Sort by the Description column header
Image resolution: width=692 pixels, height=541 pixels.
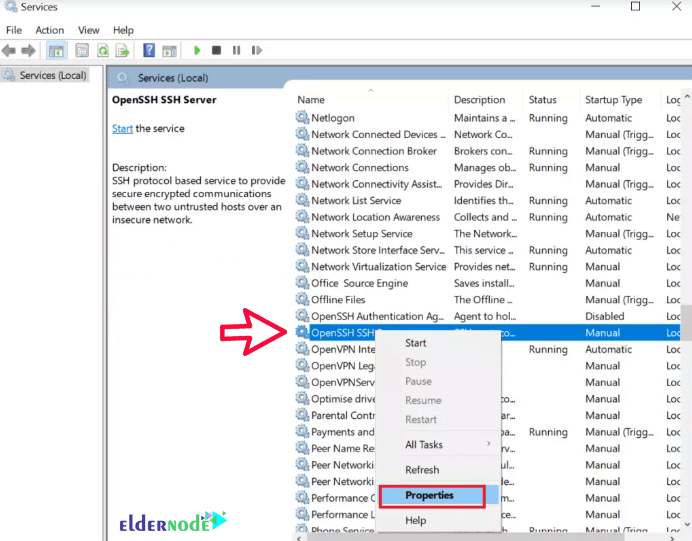pos(485,100)
